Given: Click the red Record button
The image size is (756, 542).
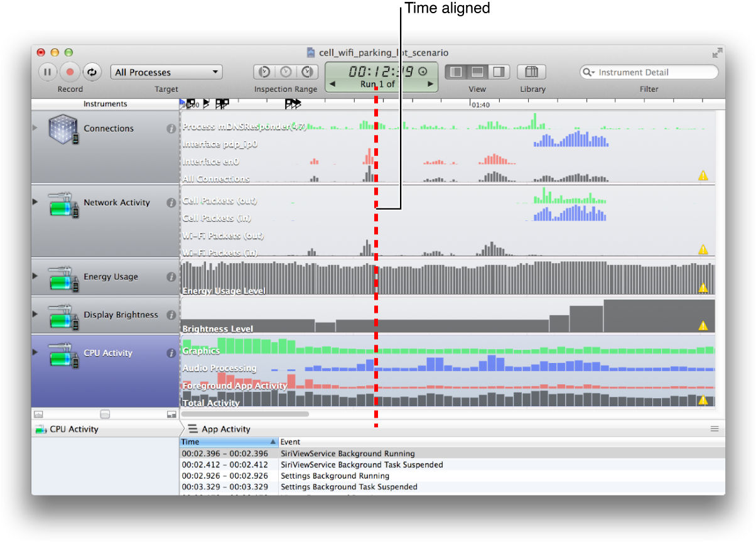Looking at the screenshot, I should [70, 72].
